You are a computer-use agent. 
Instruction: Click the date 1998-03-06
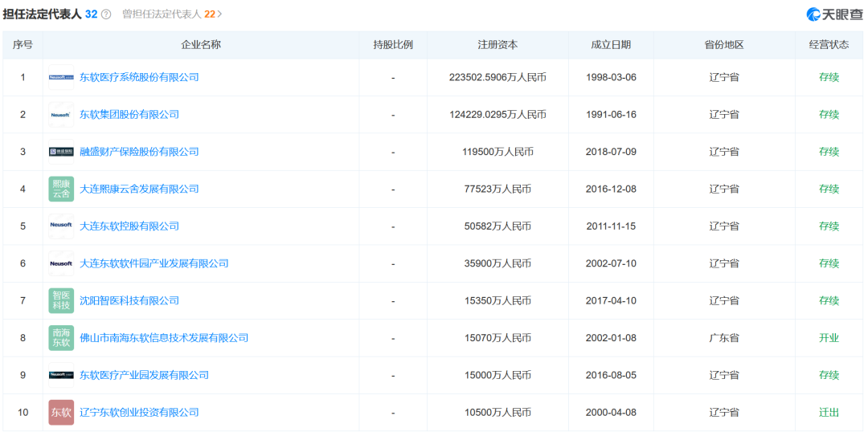pos(611,77)
